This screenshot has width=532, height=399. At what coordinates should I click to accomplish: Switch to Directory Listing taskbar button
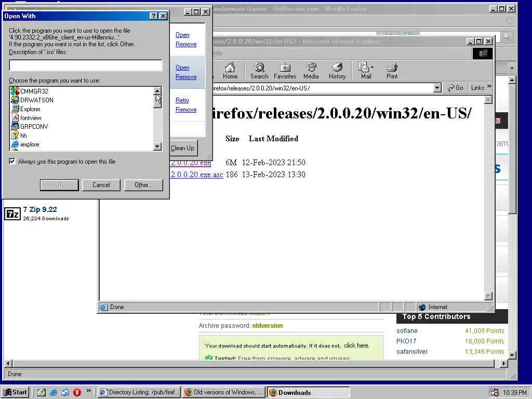click(x=139, y=392)
